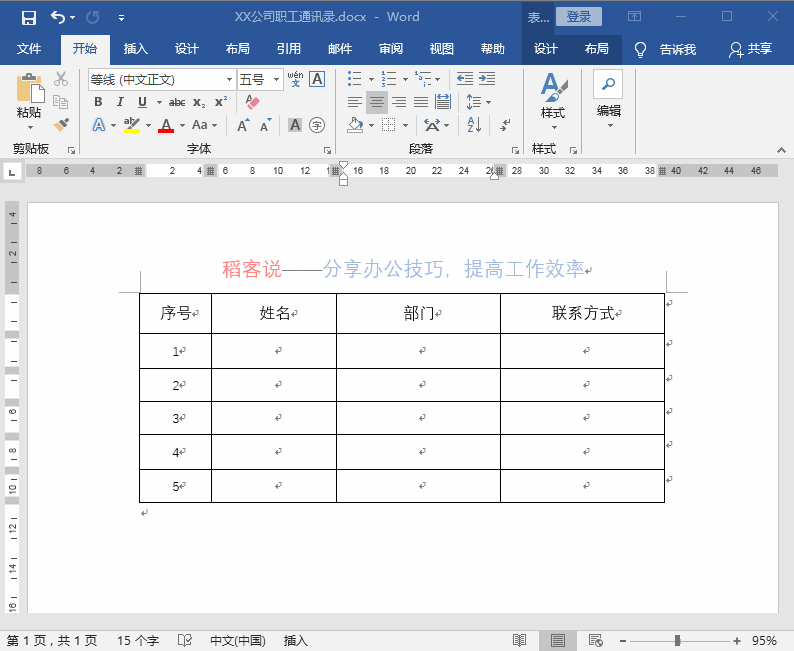Click the Undo arrow icon
Screen dimensions: 794x651
click(x=58, y=18)
